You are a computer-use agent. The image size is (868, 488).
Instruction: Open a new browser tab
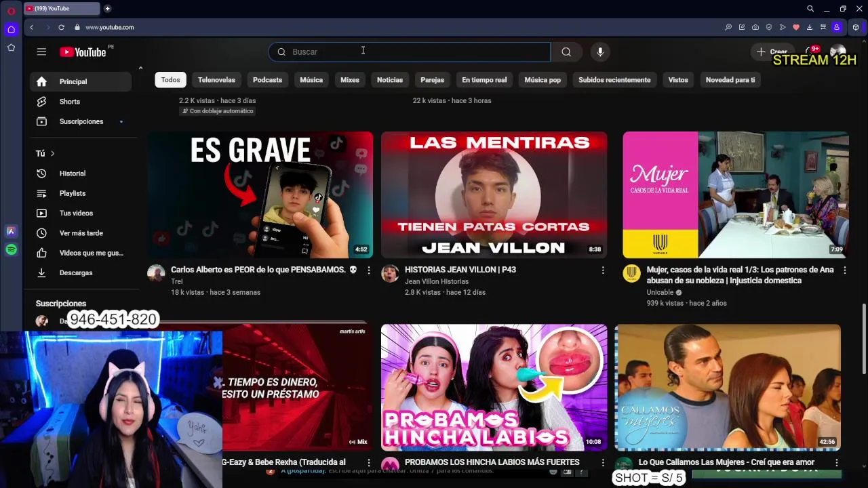pos(107,9)
